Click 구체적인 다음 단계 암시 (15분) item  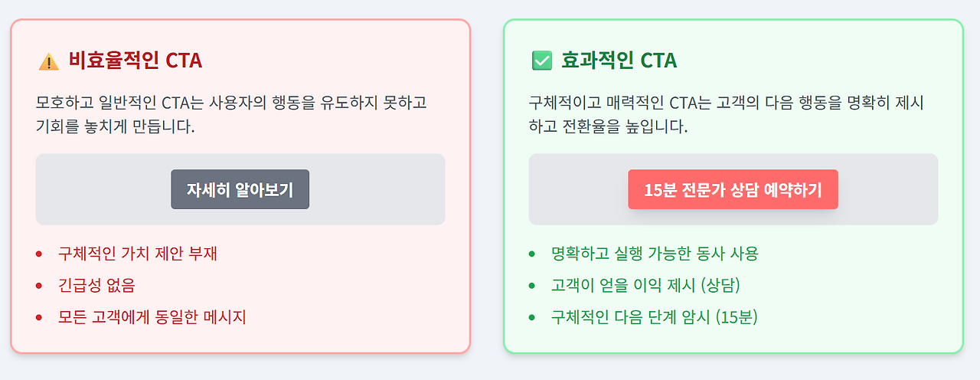point(654,317)
